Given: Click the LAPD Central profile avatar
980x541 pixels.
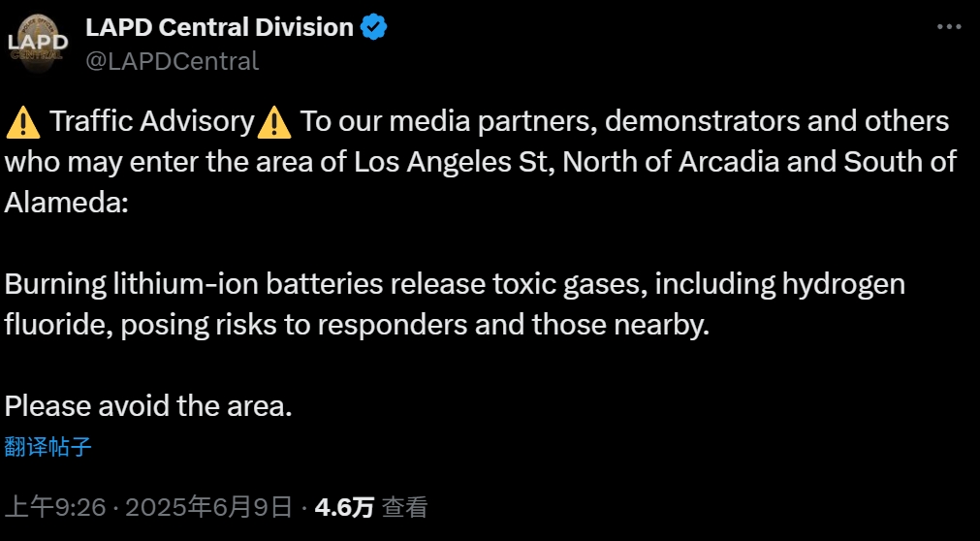Looking at the screenshot, I should (x=38, y=44).
